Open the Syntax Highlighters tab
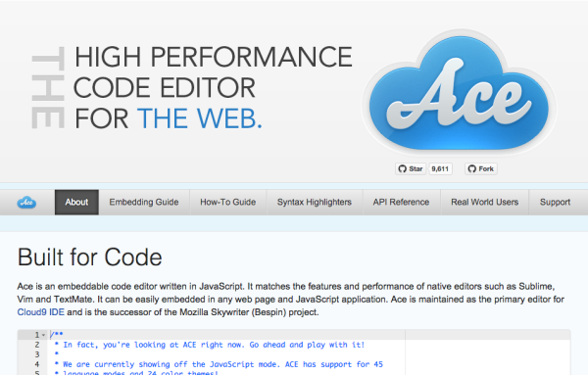588x375 pixels. (x=315, y=203)
